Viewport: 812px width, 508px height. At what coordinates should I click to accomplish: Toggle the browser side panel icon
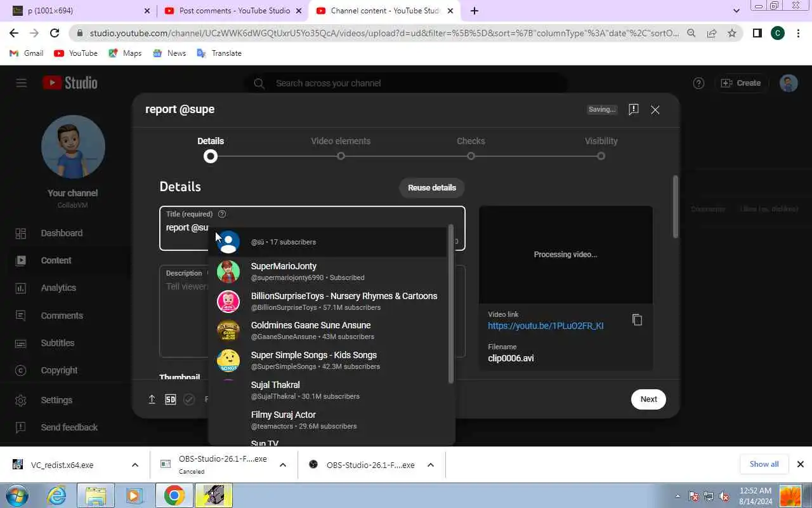tap(757, 33)
